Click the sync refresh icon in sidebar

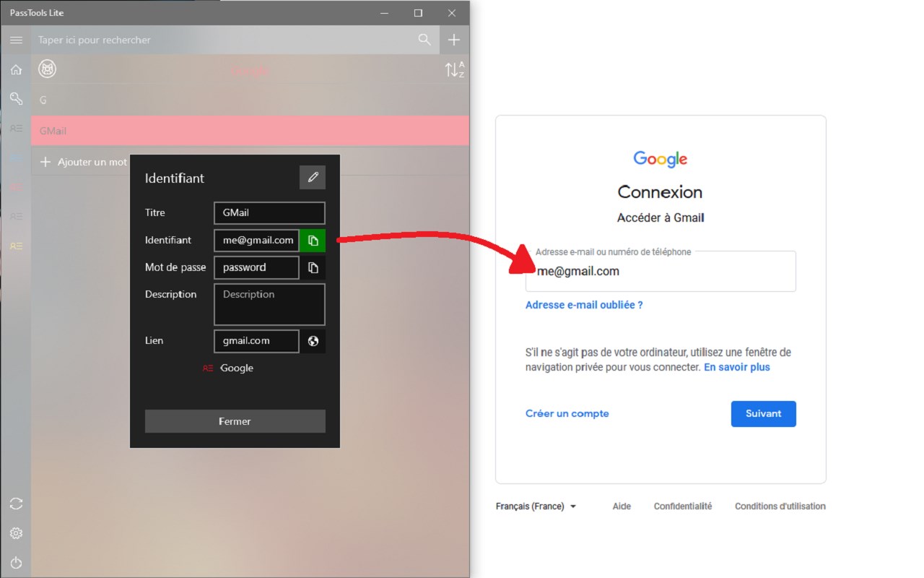(16, 503)
